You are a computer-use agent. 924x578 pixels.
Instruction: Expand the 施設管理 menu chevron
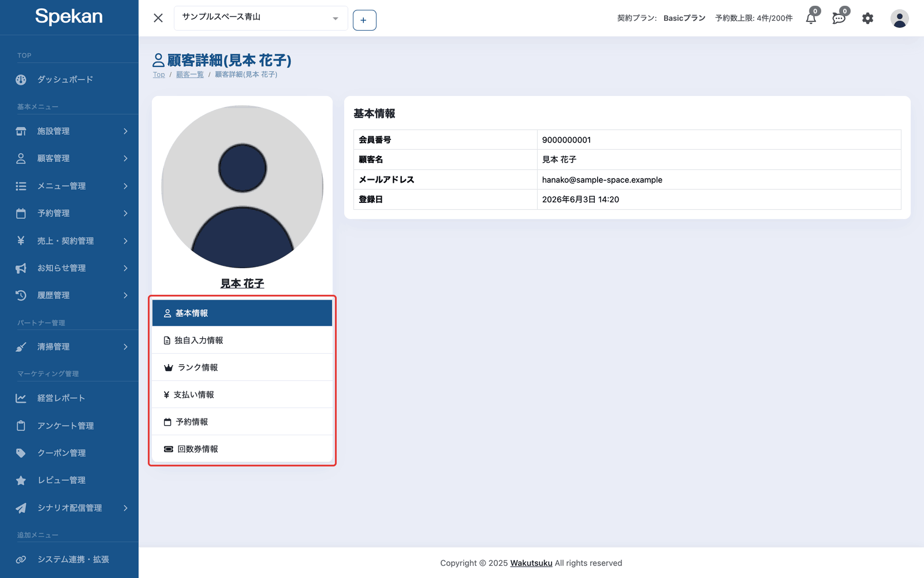coord(125,131)
